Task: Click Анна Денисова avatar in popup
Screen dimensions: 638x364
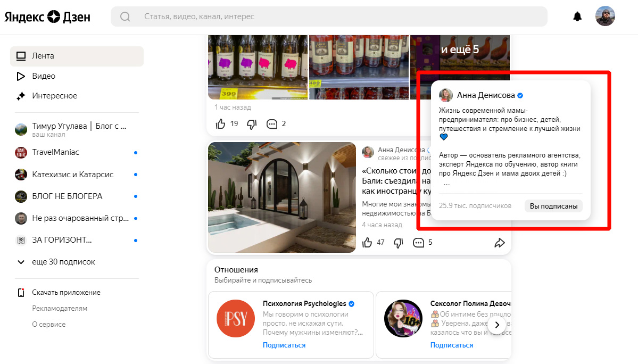Action: (445, 95)
